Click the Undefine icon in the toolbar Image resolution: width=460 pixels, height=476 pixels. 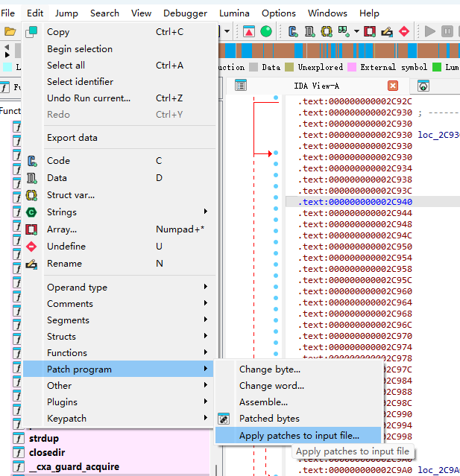pyautogui.click(x=404, y=31)
